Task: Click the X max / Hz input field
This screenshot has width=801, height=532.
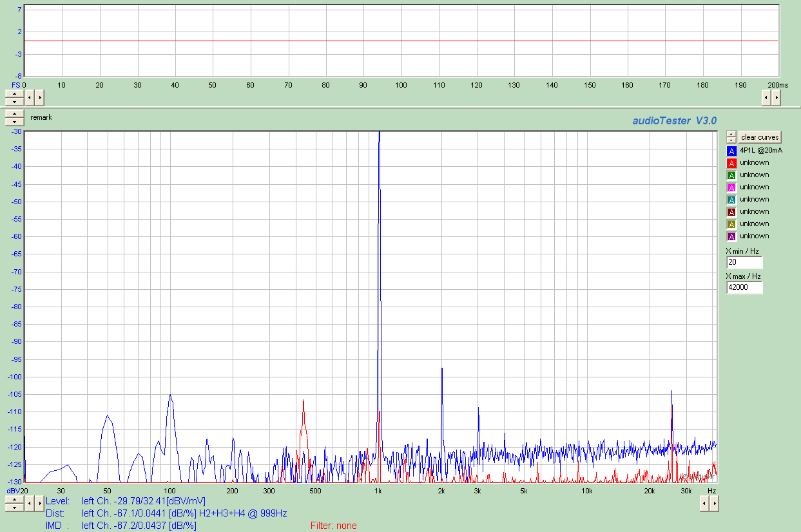Action: tap(744, 287)
